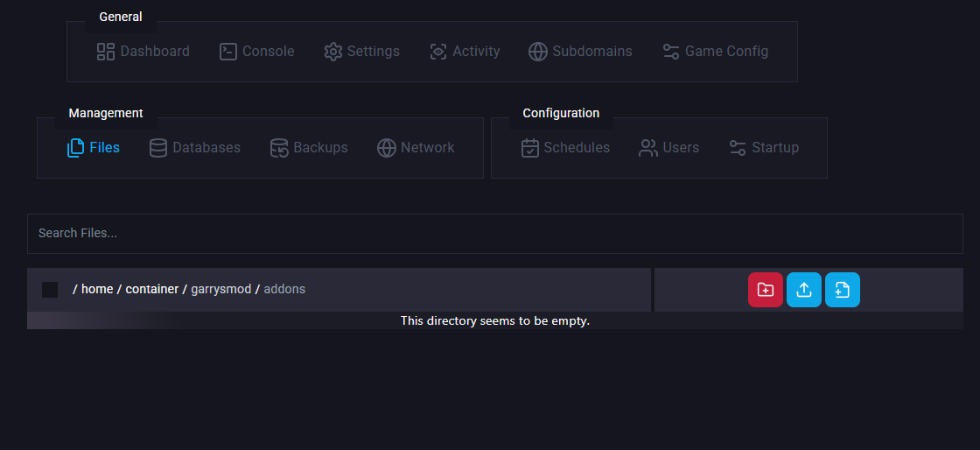Click the Activity eye-scan icon
Image resolution: width=980 pixels, height=450 pixels.
click(x=438, y=52)
